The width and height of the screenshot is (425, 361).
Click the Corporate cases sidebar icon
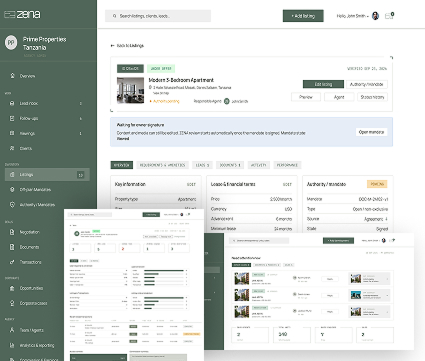click(x=12, y=303)
